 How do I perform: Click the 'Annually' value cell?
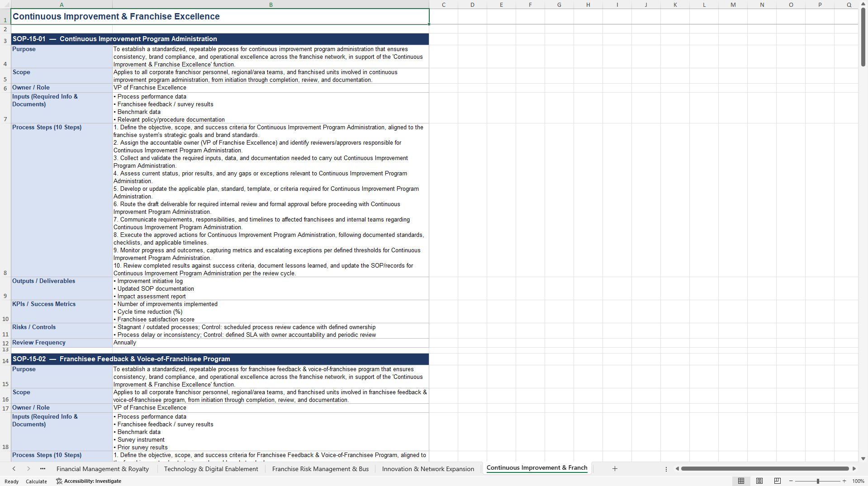click(270, 343)
